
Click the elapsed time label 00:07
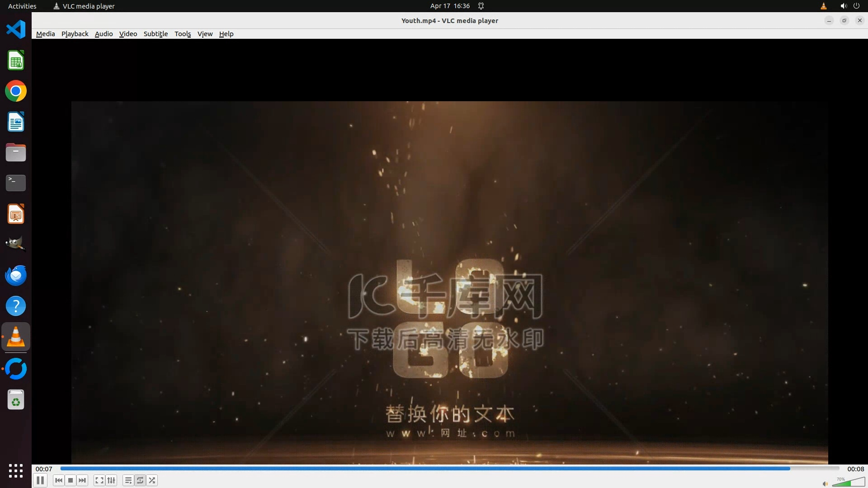pyautogui.click(x=44, y=469)
